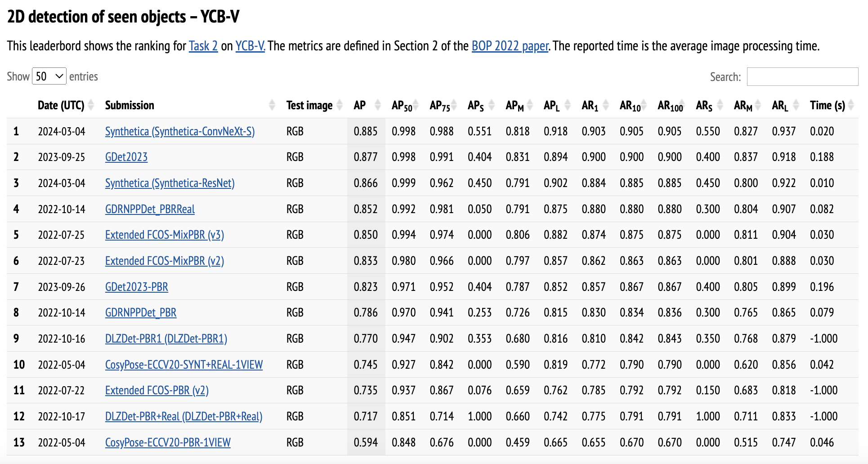
Task: Click sort arrows icon beside Date (UTC)
Action: click(x=91, y=105)
